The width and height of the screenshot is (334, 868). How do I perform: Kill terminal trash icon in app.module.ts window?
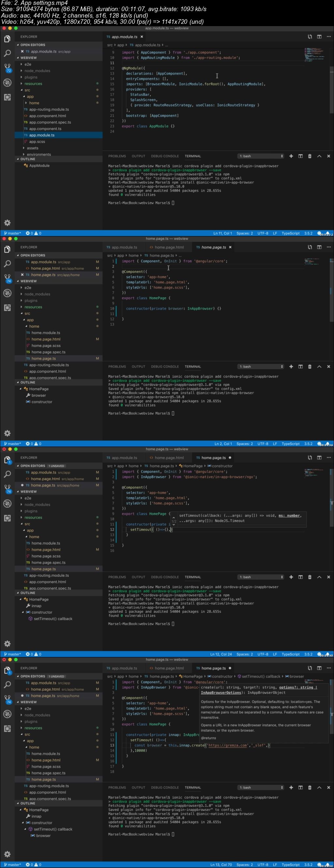(x=310, y=156)
